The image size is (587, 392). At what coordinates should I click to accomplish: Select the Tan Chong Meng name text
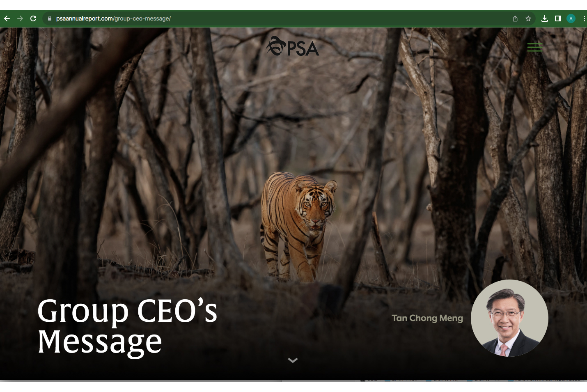[427, 318]
